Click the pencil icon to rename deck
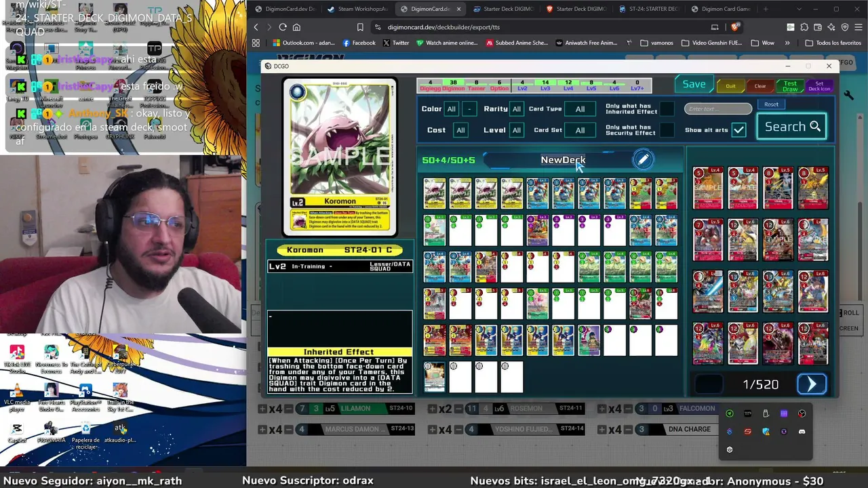This screenshot has width=868, height=488. (643, 160)
